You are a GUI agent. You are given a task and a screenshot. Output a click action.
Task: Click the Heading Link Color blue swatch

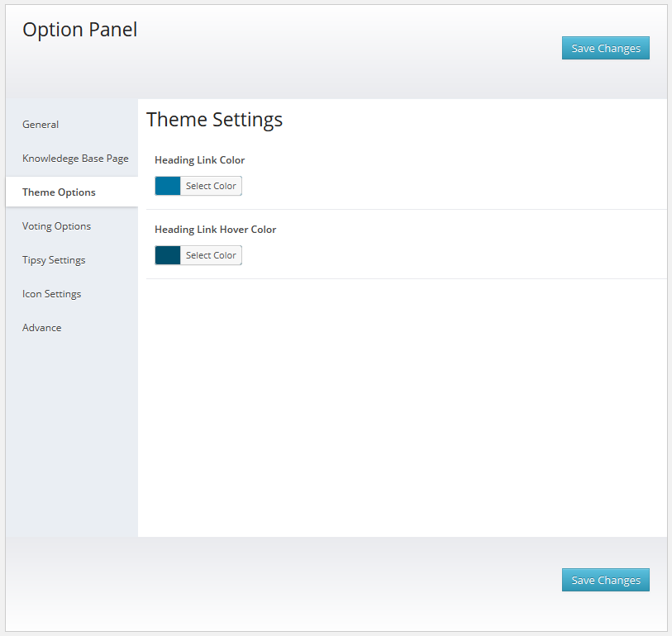point(168,186)
